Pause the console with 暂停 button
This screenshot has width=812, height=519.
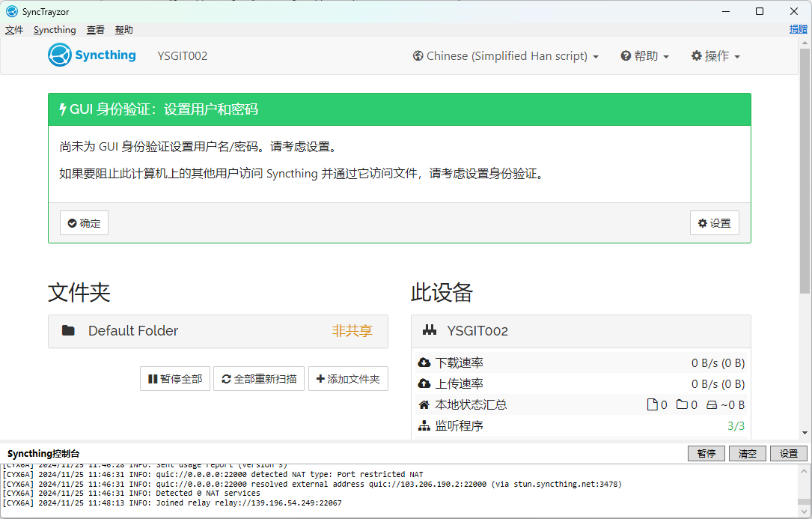tap(706, 454)
